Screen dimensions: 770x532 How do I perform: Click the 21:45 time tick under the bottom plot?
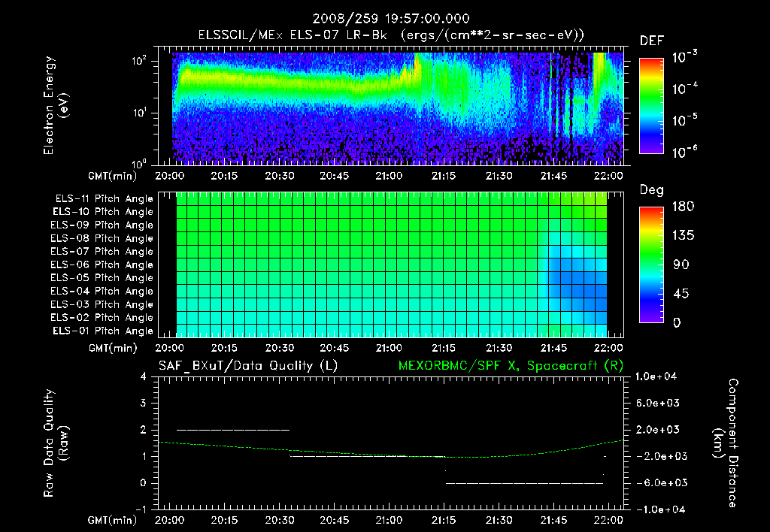[x=553, y=520]
